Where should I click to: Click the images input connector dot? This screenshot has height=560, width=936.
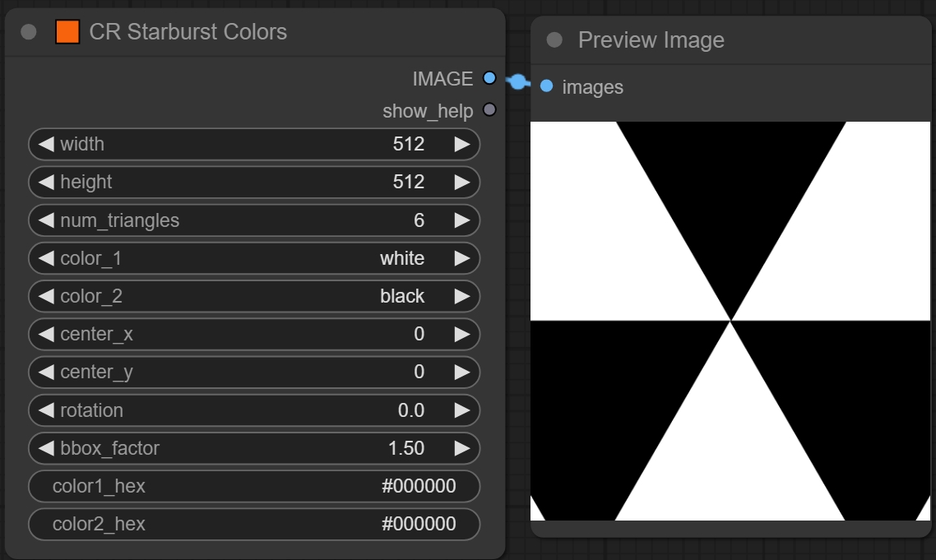(x=546, y=86)
